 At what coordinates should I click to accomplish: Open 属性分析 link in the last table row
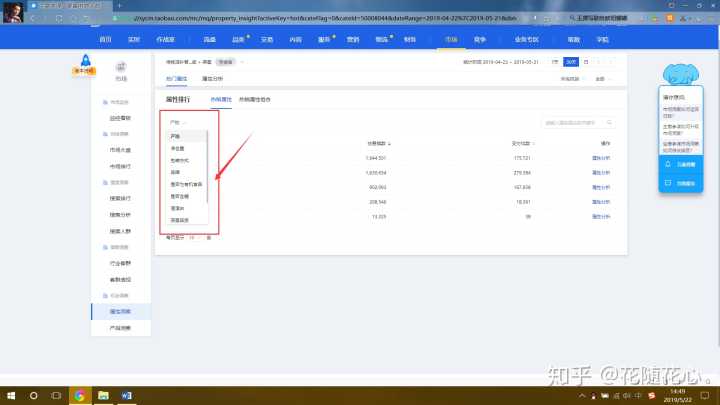(x=601, y=216)
